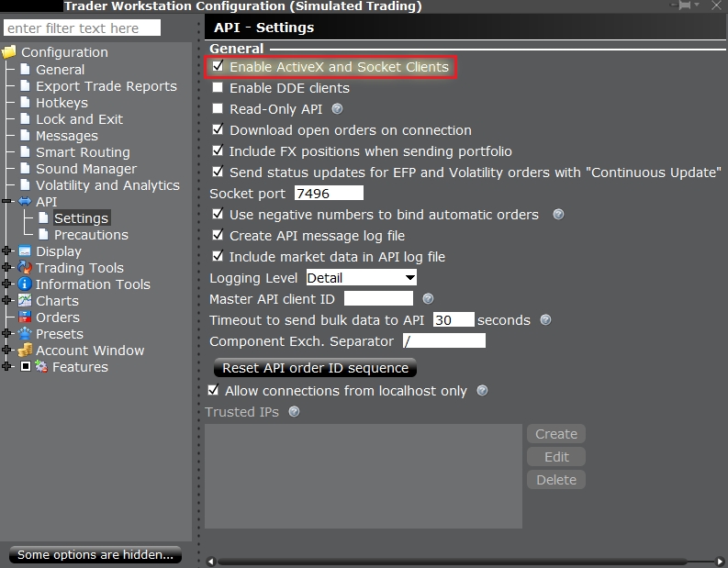This screenshot has height=568, width=728.
Task: Click the help icon next to Read-Only API
Action: [x=337, y=109]
